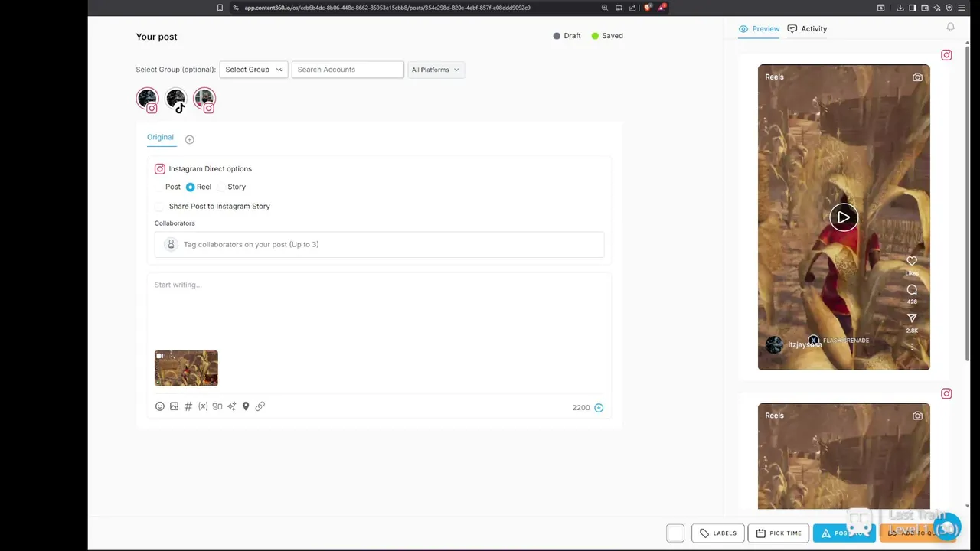This screenshot has height=551, width=980.
Task: Click the Search Accounts field
Action: click(348, 70)
